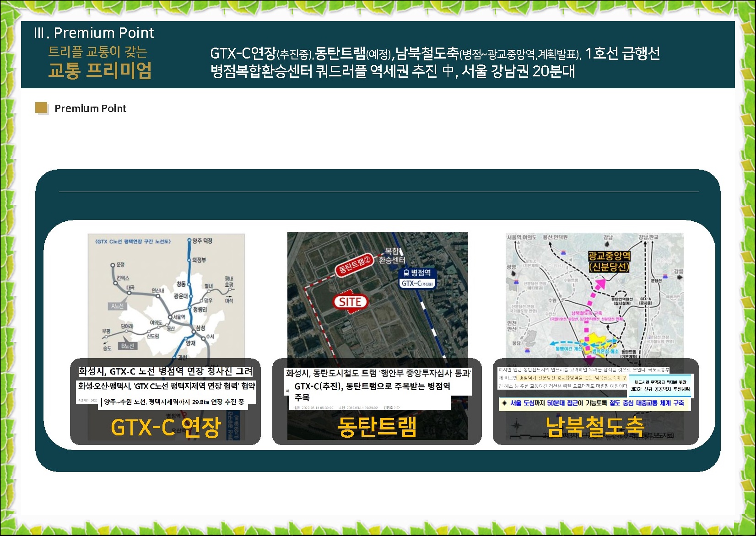Click 'GTX C노선 평택연장 구간 노선도' map title
Screen dimensions: 756x536
click(x=133, y=241)
